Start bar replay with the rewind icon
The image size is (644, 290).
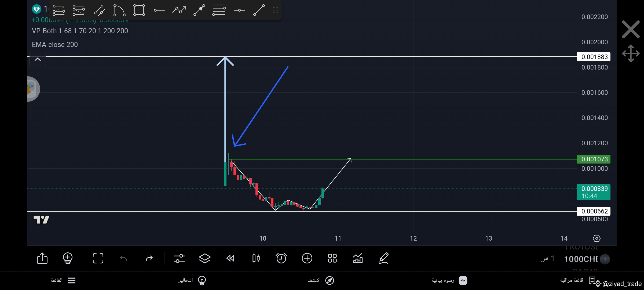230,258
